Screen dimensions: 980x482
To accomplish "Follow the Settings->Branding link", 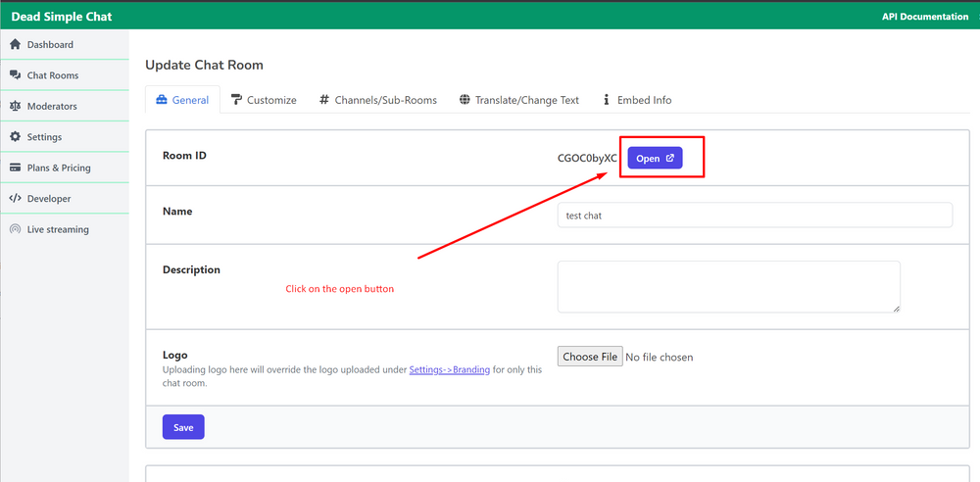I will (x=449, y=370).
